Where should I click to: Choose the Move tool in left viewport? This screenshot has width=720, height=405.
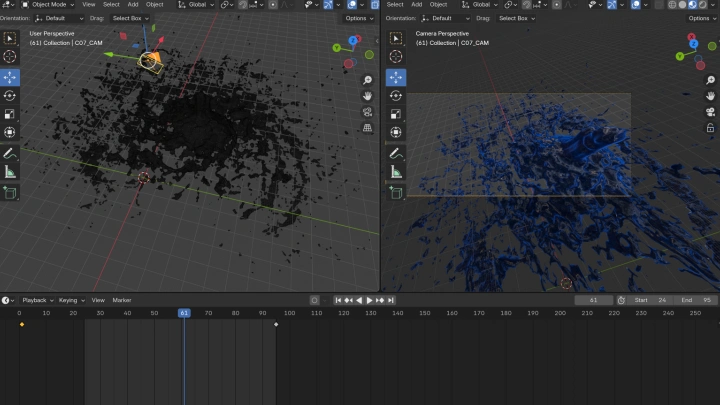pos(10,77)
